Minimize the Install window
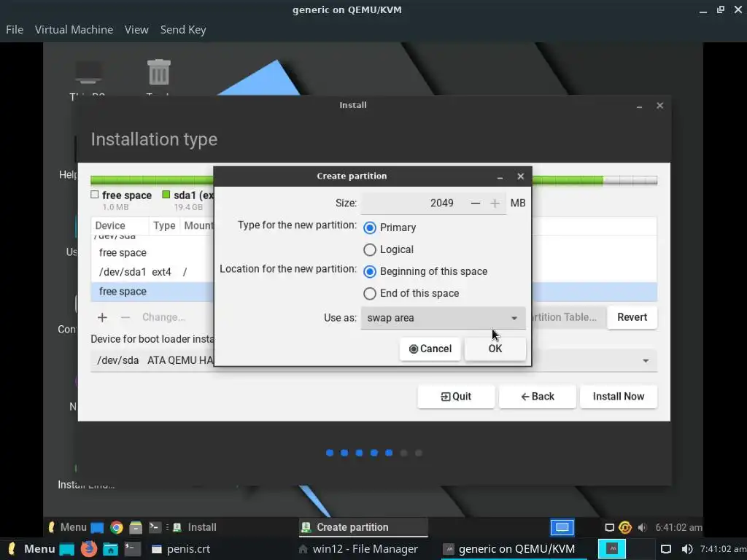747x560 pixels. click(639, 106)
